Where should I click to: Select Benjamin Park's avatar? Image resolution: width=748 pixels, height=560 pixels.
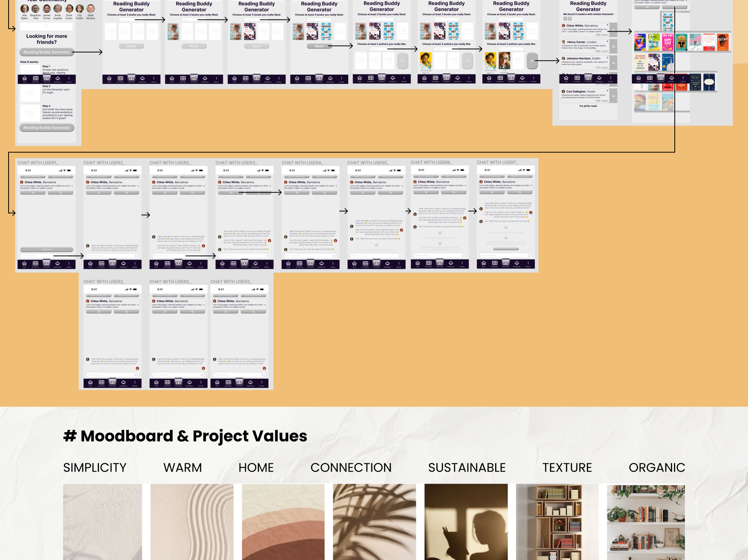(x=35, y=9)
